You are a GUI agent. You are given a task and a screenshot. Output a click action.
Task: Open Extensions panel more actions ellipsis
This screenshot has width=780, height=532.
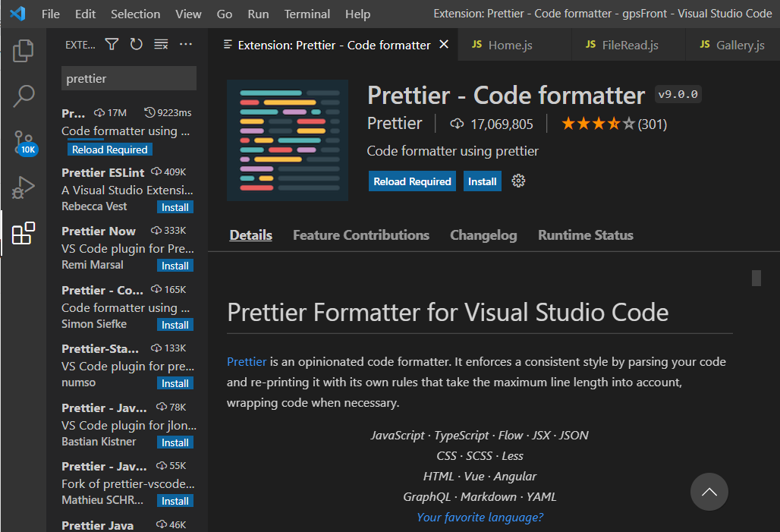coord(186,44)
